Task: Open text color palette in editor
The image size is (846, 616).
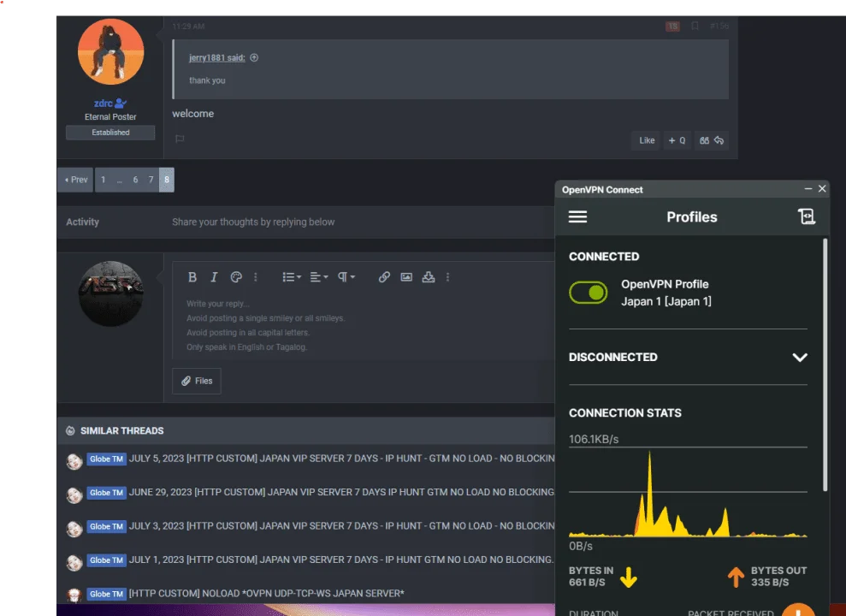Action: pyautogui.click(x=236, y=277)
